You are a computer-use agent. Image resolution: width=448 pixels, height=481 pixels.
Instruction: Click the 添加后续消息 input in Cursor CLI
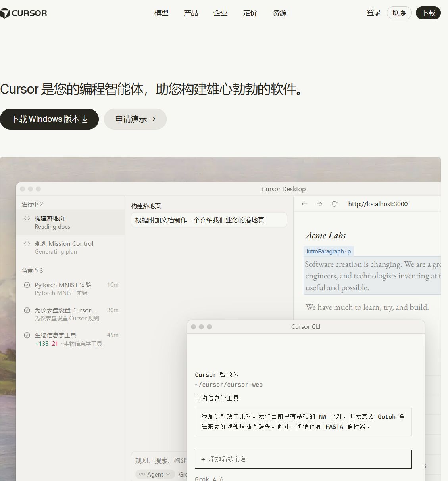click(303, 459)
